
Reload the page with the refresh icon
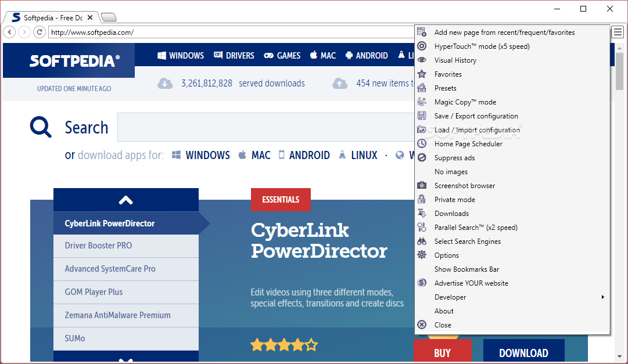pos(40,32)
